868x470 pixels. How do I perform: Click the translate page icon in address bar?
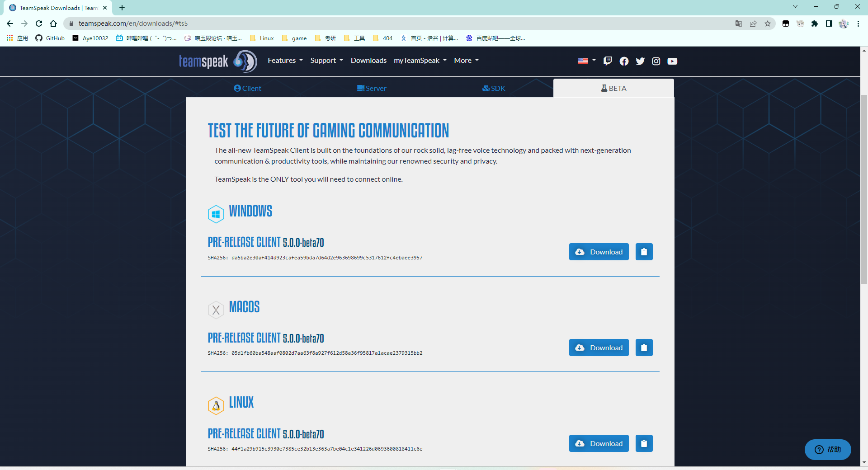coord(739,23)
